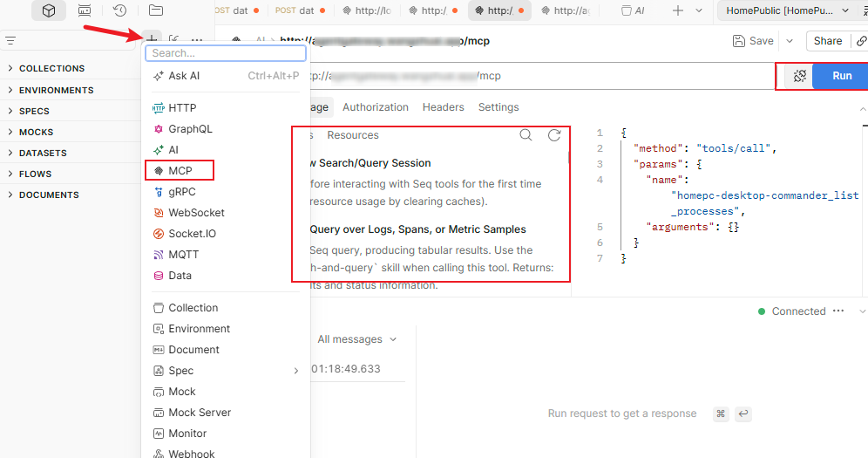Switch to the POST dat request tab
This screenshot has width=868, height=458.
300,10
